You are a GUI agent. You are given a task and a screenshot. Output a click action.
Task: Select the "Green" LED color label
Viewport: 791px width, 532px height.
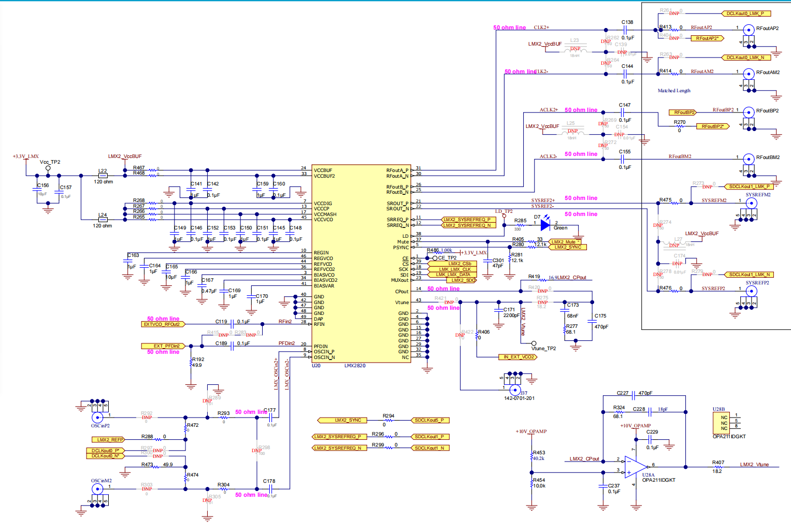[x=560, y=228]
